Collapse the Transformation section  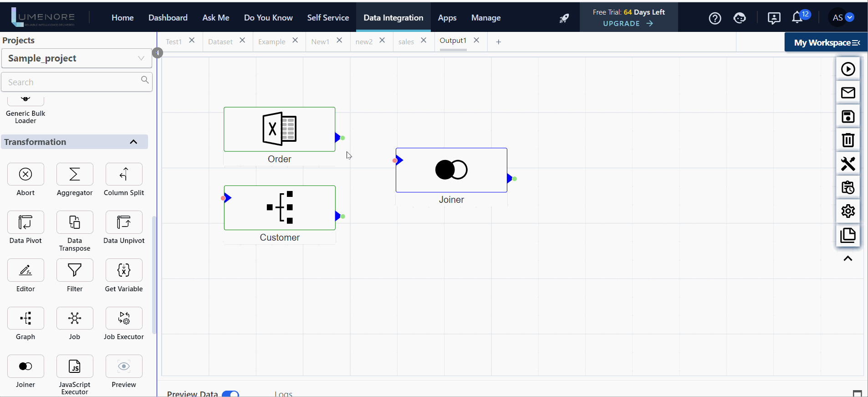[x=133, y=142]
